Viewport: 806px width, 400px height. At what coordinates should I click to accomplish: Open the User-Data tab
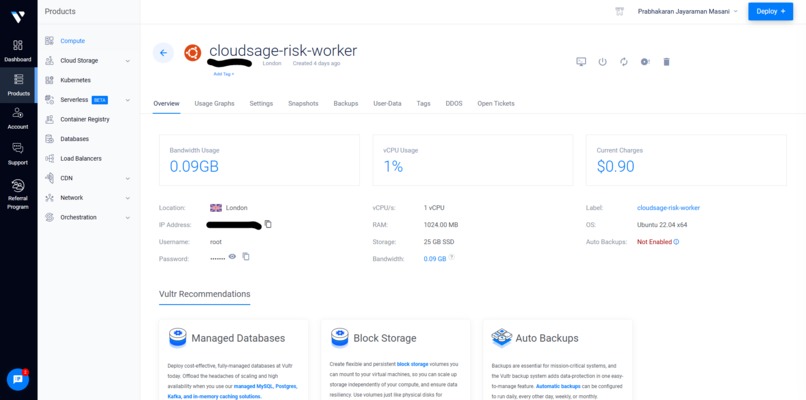[x=388, y=103]
